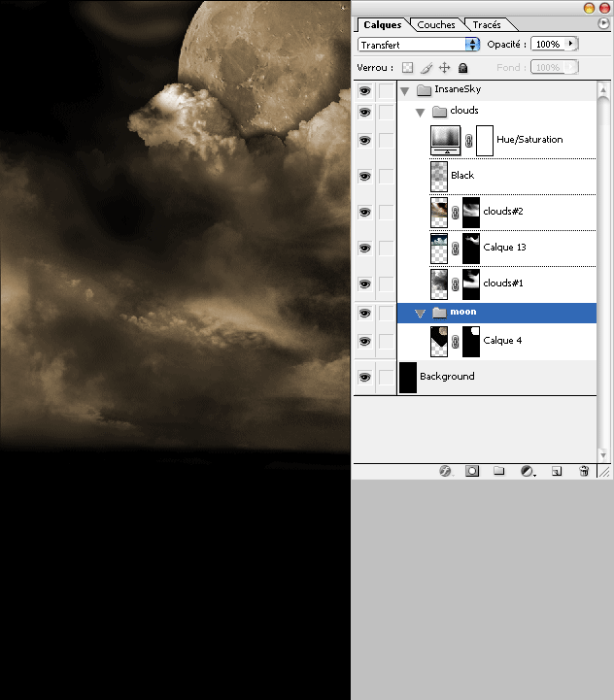
Task: Create a new layer with the page icon
Action: pos(557,471)
